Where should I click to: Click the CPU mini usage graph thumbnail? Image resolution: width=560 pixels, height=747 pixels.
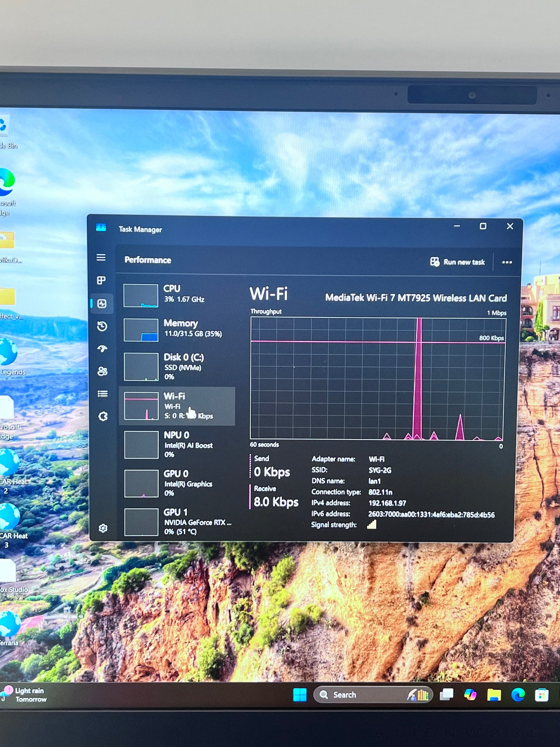141,295
